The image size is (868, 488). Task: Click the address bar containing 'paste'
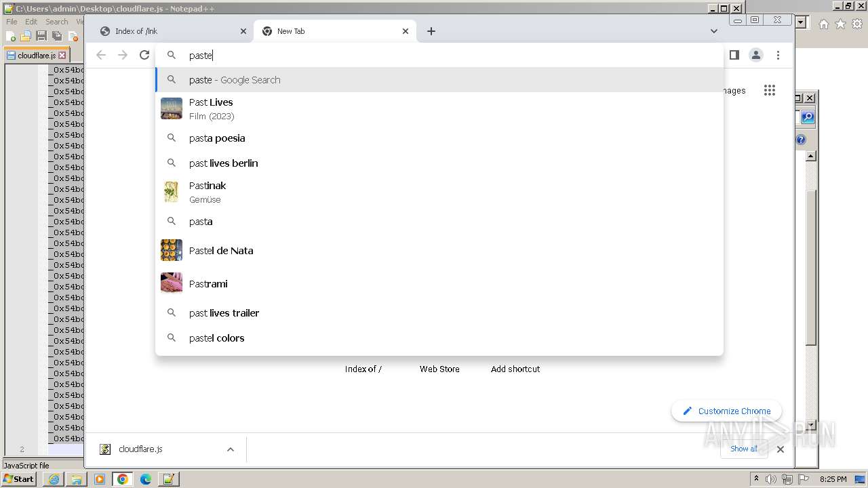click(x=439, y=56)
